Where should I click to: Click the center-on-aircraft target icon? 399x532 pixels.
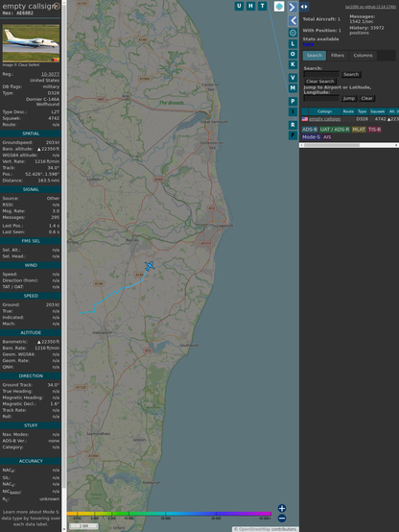(x=293, y=33)
